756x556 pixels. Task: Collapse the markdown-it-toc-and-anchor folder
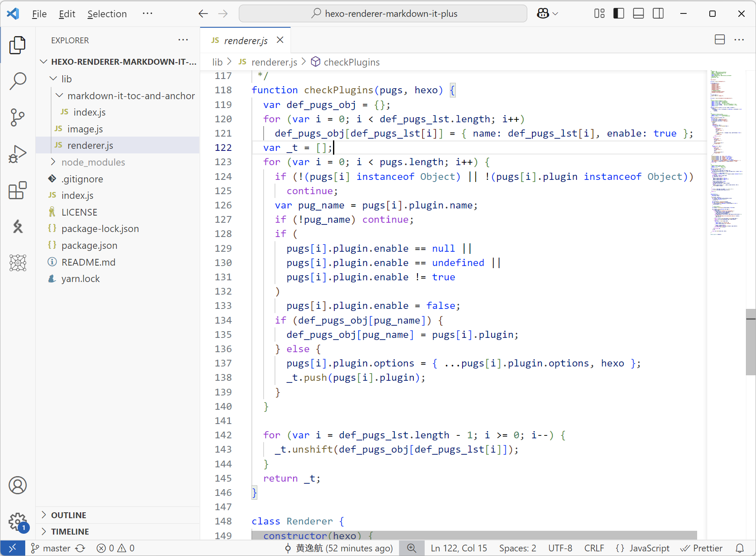pos(131,96)
